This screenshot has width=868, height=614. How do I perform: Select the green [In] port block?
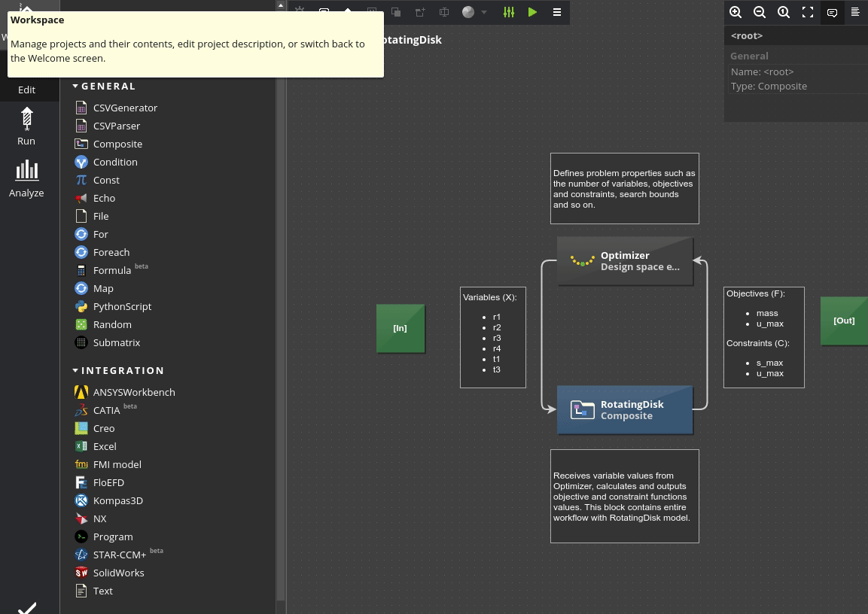tap(400, 328)
